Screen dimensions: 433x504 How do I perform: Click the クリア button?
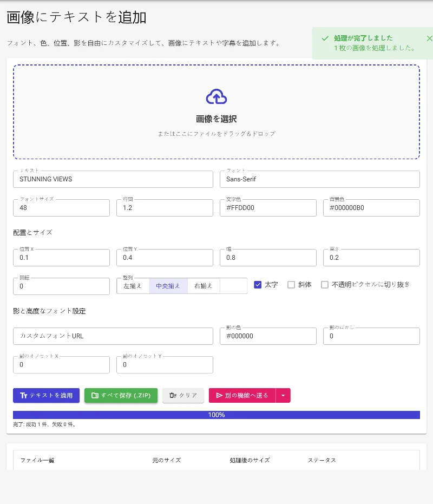pyautogui.click(x=183, y=395)
